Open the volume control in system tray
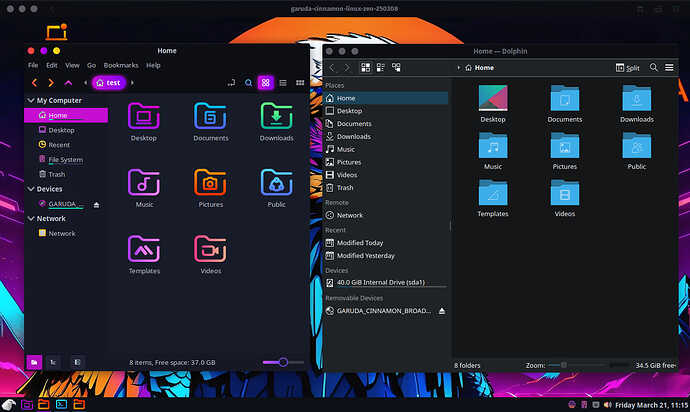Screen dimensions: 690x412 coord(608,405)
